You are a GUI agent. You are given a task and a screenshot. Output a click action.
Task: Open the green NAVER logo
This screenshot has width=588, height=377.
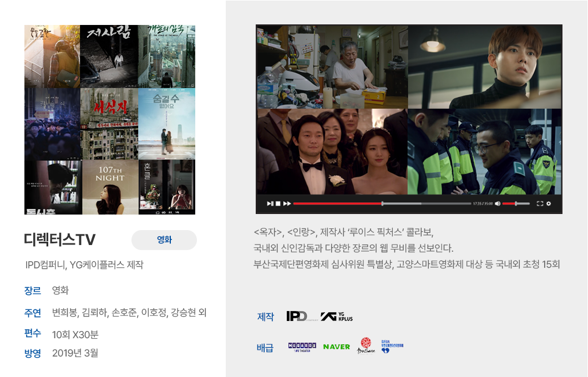(x=337, y=347)
